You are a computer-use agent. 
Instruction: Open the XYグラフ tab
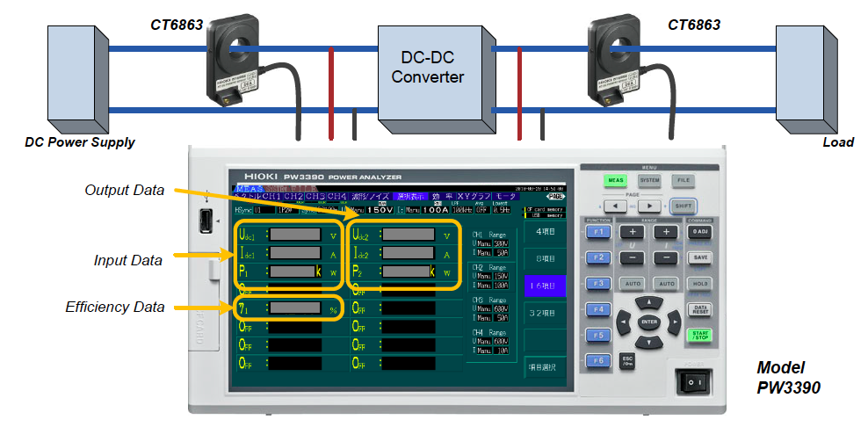pos(474,197)
